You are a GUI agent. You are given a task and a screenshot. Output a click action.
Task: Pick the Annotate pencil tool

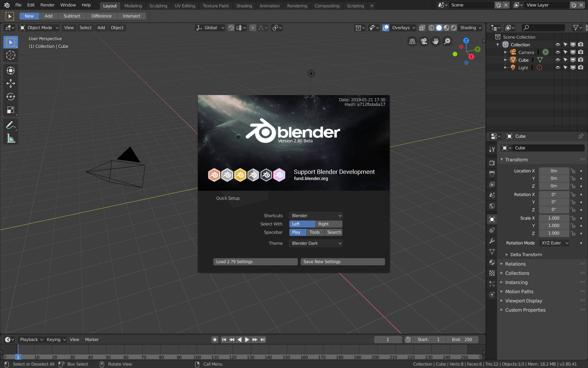coord(11,125)
